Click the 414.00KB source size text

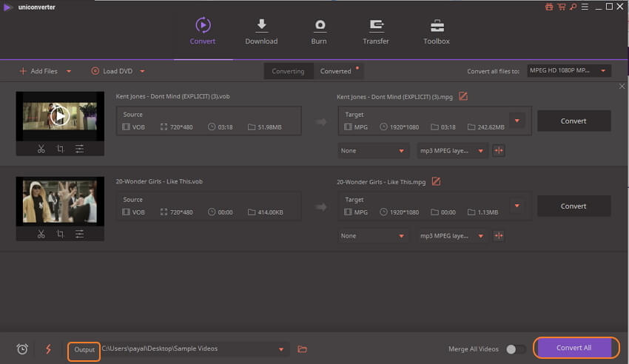[x=270, y=212]
